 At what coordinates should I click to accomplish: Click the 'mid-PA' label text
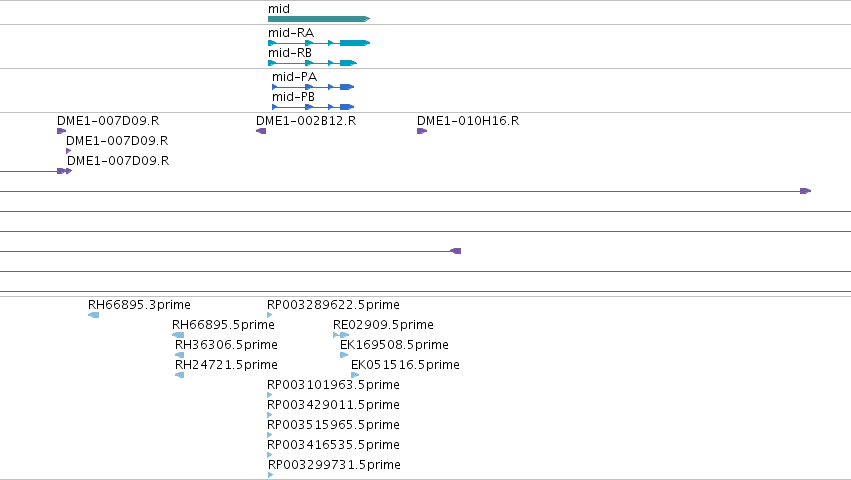(x=295, y=77)
